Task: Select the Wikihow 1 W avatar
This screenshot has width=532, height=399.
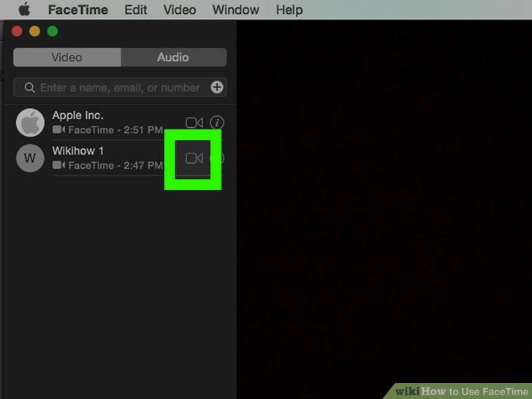Action: (x=30, y=158)
